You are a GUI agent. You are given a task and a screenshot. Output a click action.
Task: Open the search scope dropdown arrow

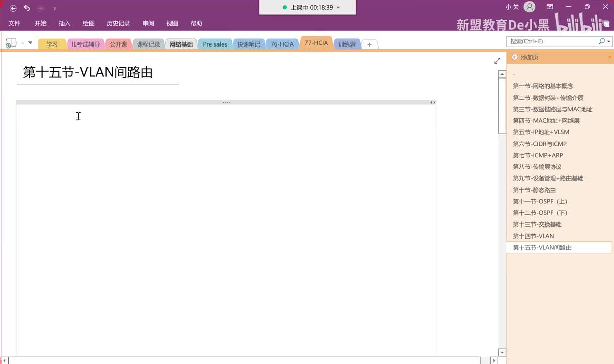(x=608, y=41)
